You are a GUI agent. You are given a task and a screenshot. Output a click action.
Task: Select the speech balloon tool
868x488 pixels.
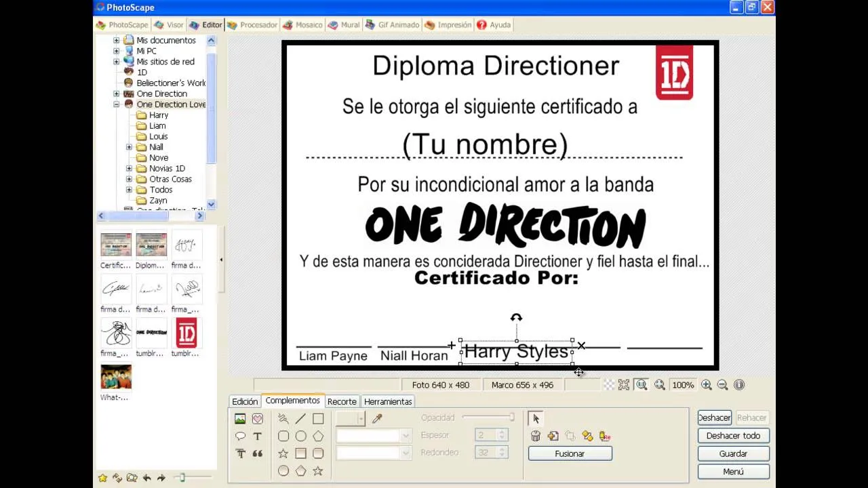coord(240,436)
